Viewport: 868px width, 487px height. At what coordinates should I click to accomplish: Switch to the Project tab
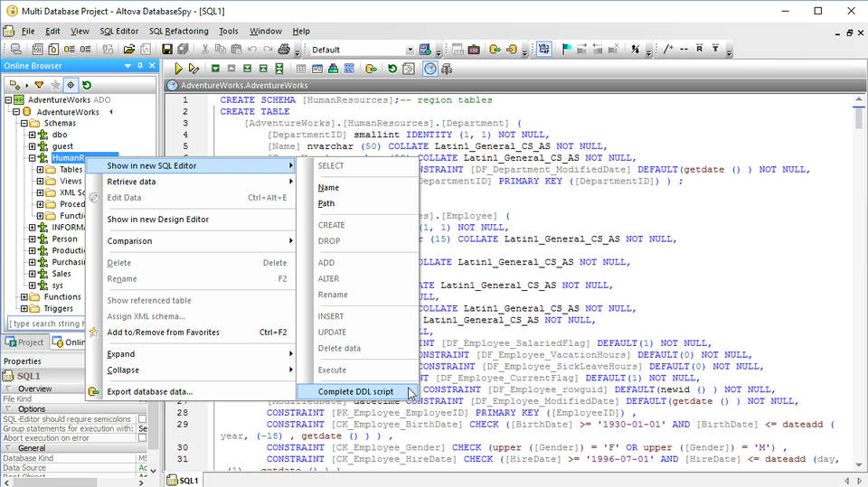click(24, 342)
